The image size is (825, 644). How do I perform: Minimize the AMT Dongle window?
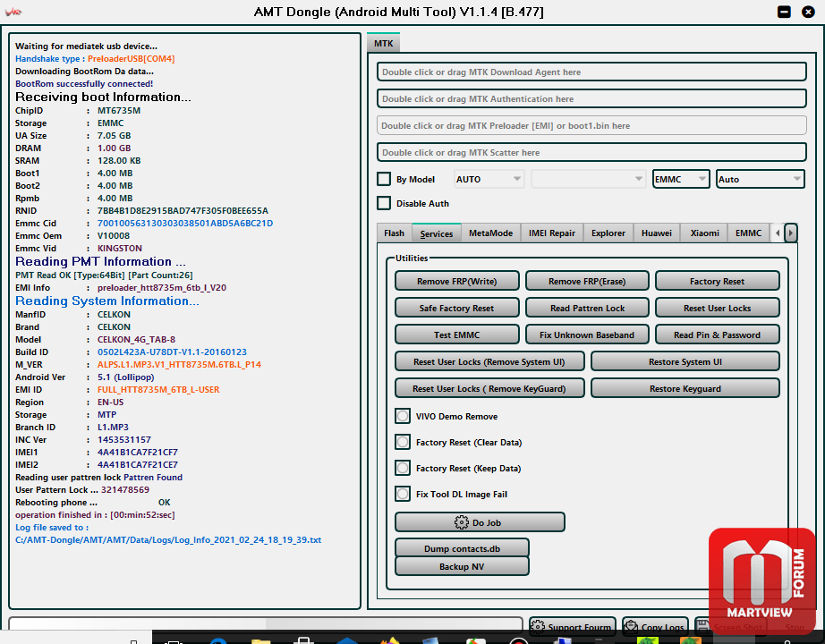pos(784,12)
